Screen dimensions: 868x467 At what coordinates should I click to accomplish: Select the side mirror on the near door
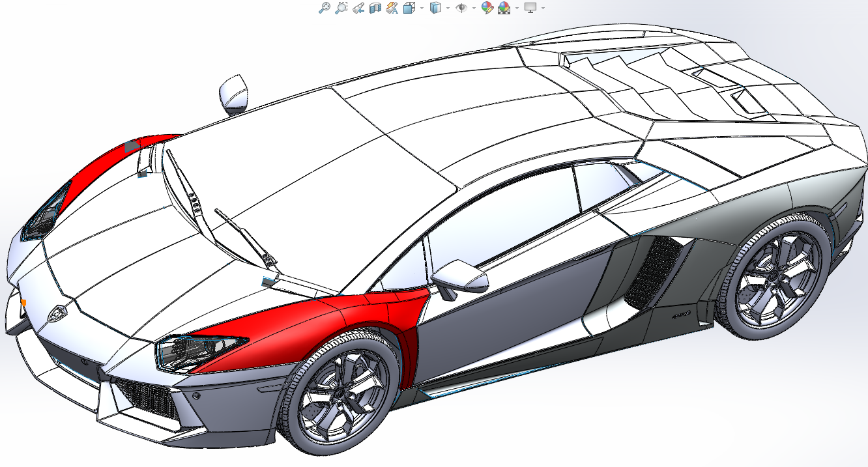[x=459, y=276]
